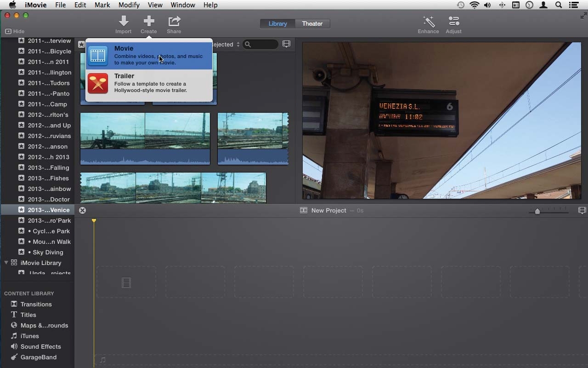588x368 pixels.
Task: Click the Venice station viewer preview
Action: (x=441, y=121)
